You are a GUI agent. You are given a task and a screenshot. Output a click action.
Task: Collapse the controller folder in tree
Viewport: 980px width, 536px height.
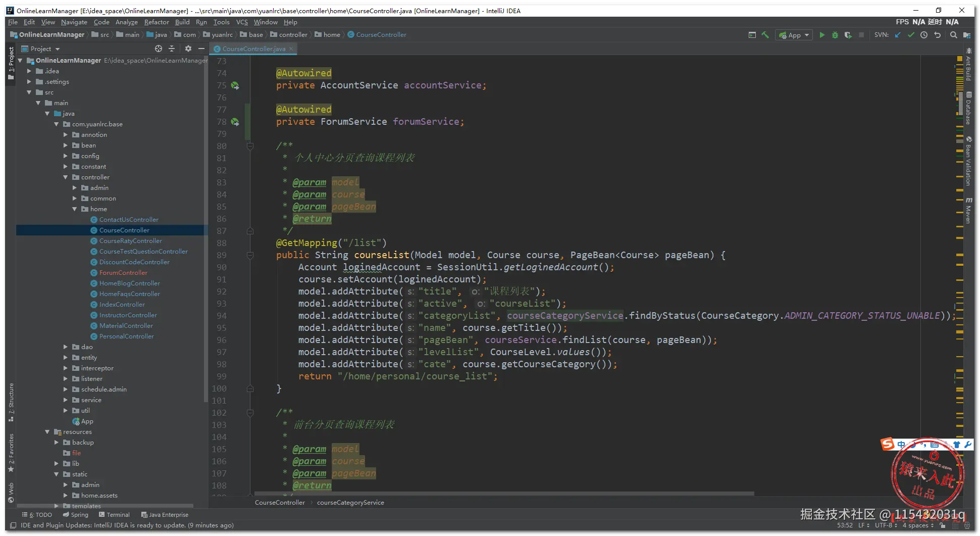(x=66, y=177)
